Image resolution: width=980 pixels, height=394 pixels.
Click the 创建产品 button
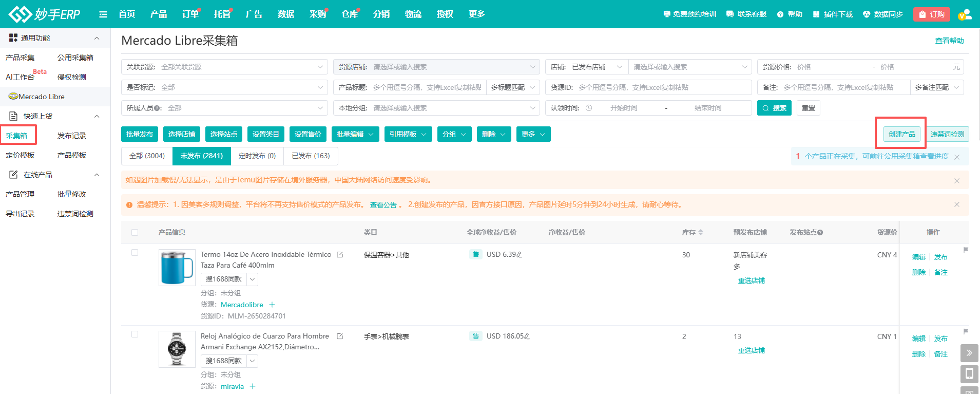tap(901, 134)
